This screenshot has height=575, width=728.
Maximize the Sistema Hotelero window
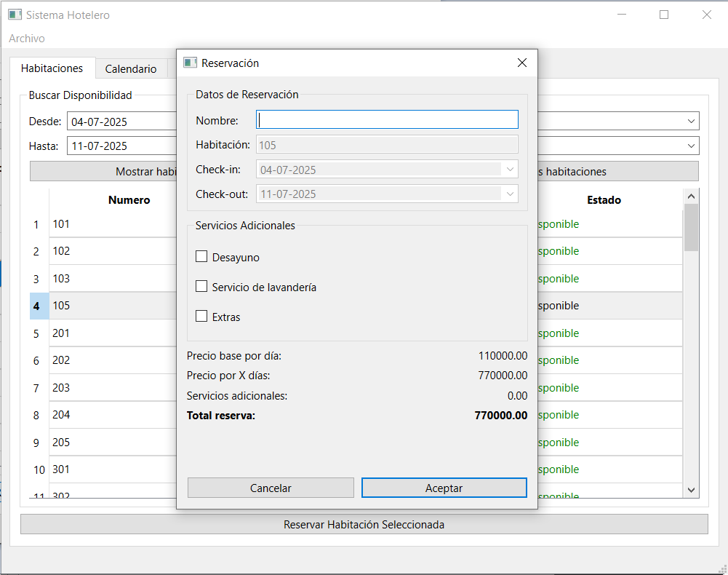point(664,15)
